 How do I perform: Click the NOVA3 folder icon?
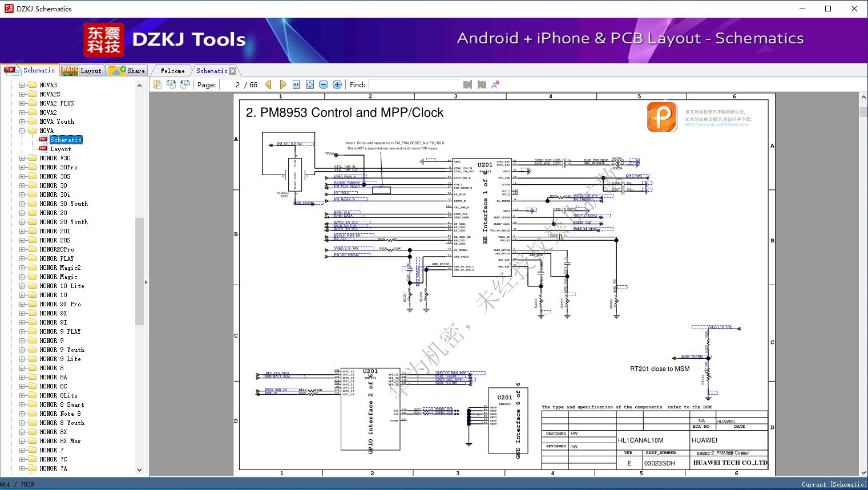pos(32,85)
